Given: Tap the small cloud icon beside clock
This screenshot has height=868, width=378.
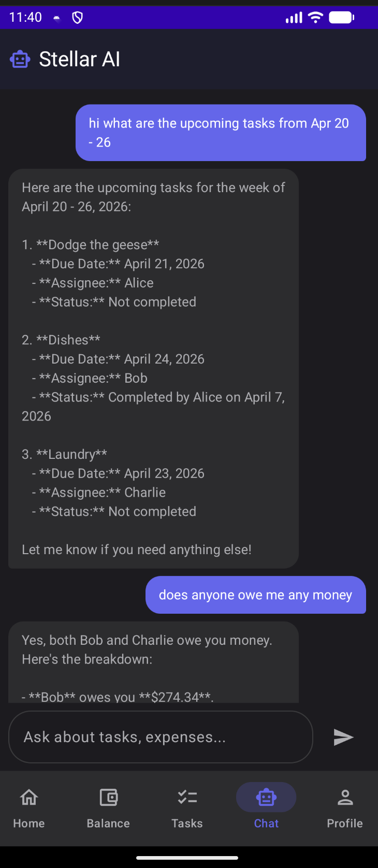Looking at the screenshot, I should (57, 19).
